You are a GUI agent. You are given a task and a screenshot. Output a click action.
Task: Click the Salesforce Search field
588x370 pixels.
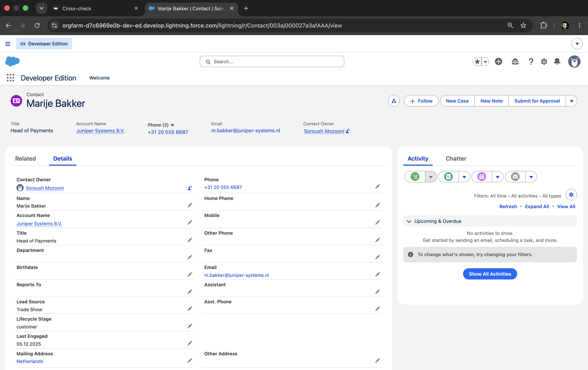pyautogui.click(x=272, y=62)
